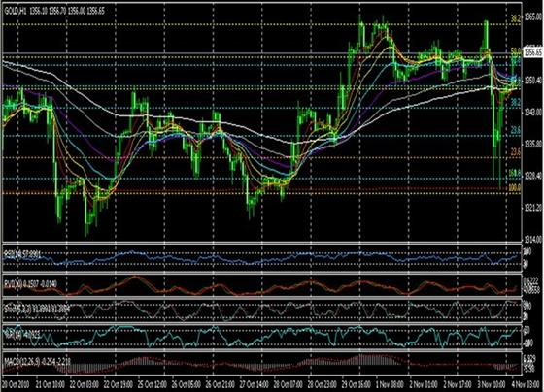Click the 1365.00 price axis label
544x392 pixels.
(x=533, y=17)
